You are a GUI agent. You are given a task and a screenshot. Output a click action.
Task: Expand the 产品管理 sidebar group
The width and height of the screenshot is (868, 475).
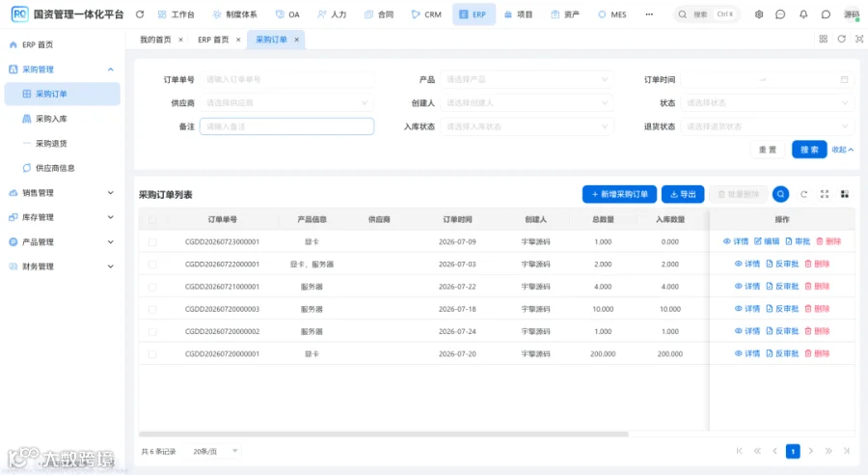tap(62, 241)
